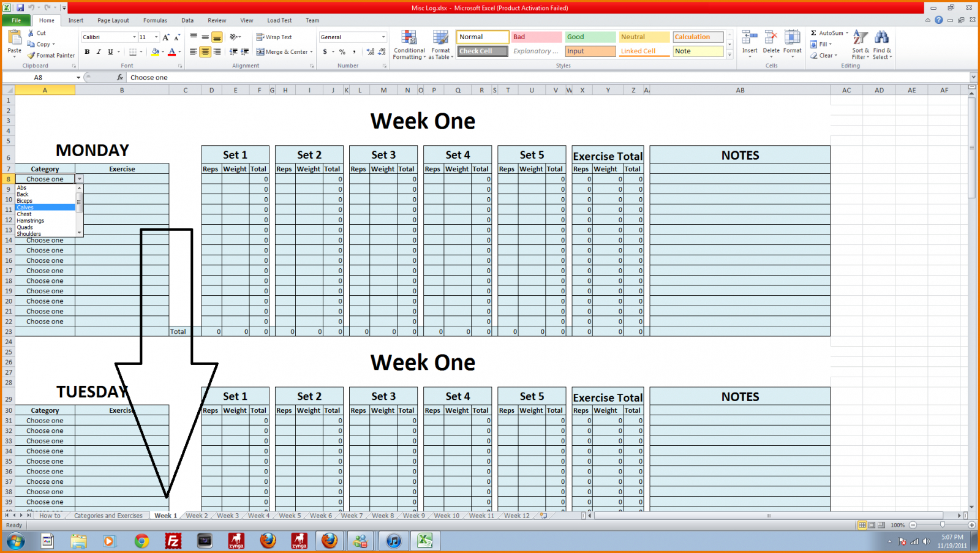The image size is (980, 553).
Task: Open the Insert cells command
Action: pyautogui.click(x=750, y=44)
